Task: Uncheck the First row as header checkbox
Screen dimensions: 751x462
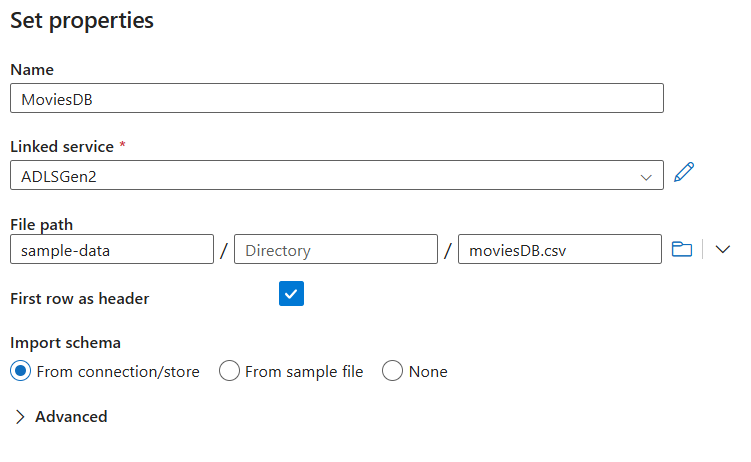Action: [291, 294]
